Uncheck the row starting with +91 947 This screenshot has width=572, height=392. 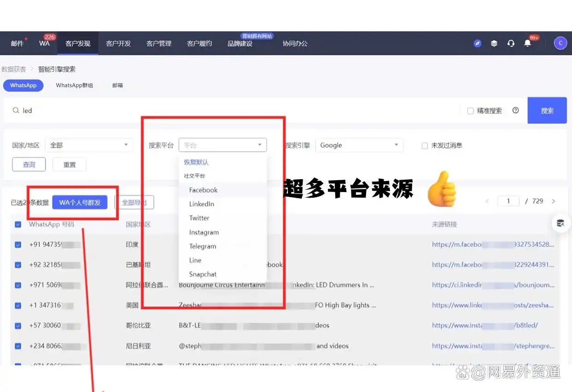(x=18, y=245)
